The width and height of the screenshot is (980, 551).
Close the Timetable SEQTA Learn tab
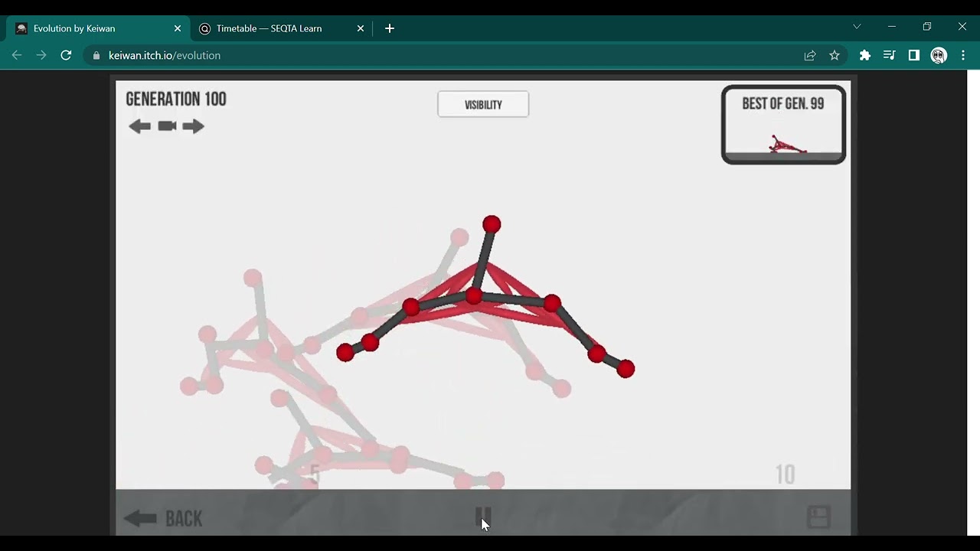(361, 28)
